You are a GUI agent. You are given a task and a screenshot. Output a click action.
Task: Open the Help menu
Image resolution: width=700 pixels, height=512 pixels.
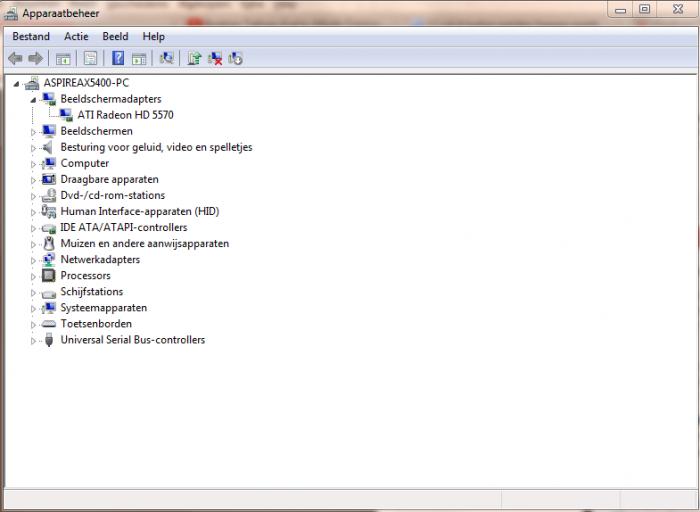click(x=154, y=37)
